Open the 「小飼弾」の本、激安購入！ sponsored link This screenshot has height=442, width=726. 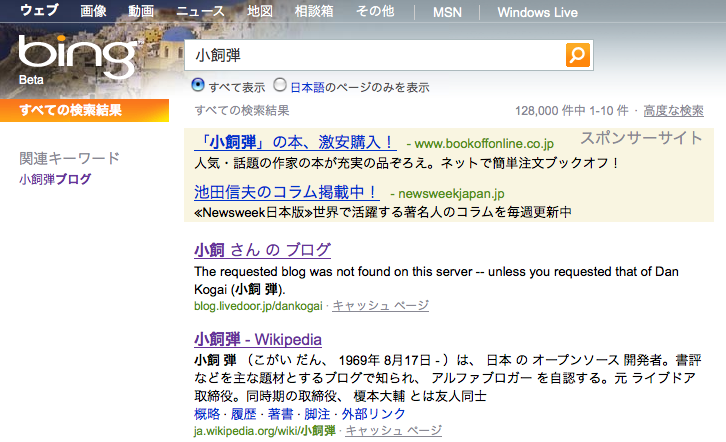tap(295, 142)
